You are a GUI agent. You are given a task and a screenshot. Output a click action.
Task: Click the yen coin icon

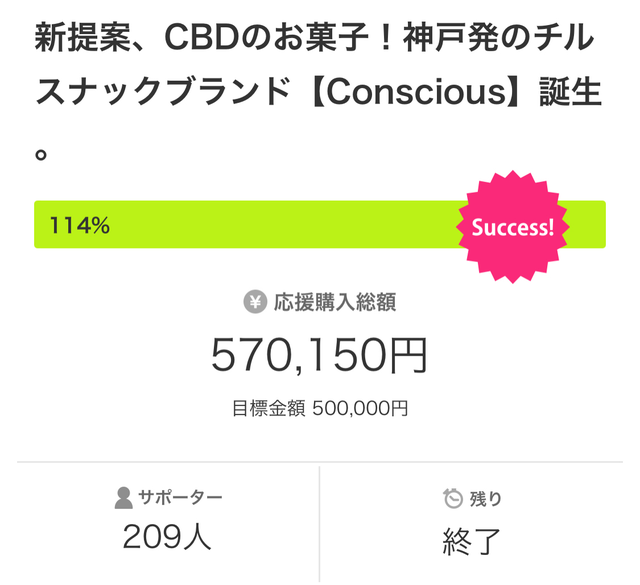coord(255,302)
